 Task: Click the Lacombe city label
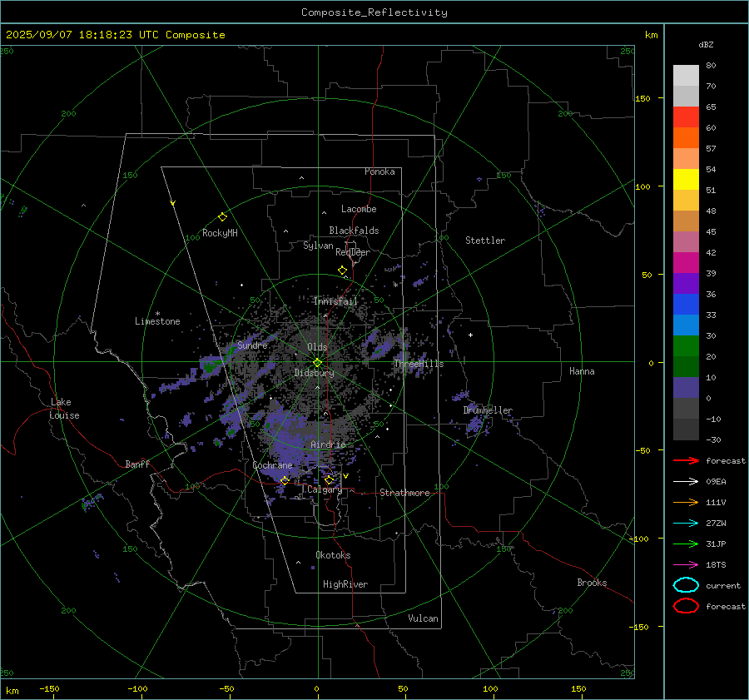click(359, 209)
